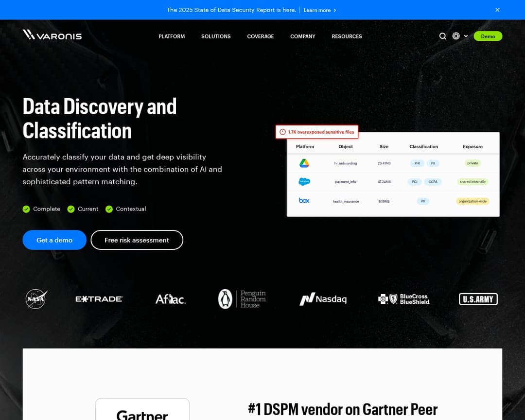Click the U.S. Army logo
The height and width of the screenshot is (420, 525).
click(478, 299)
